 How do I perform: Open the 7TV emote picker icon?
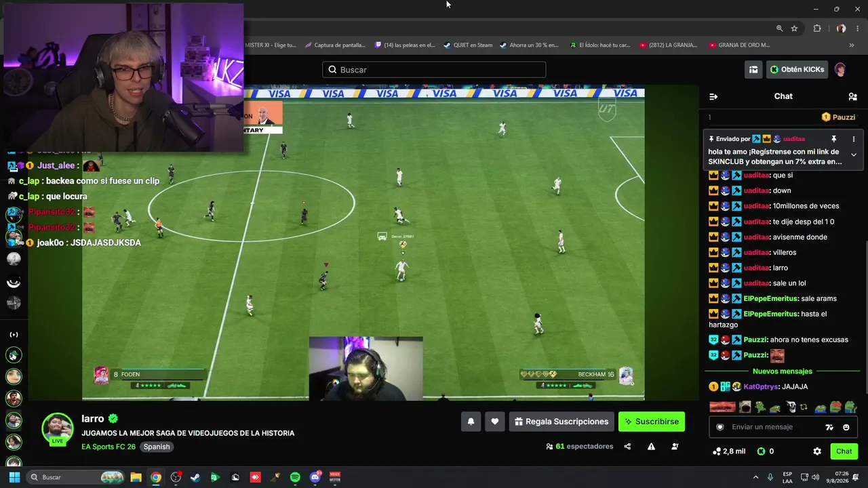829,427
